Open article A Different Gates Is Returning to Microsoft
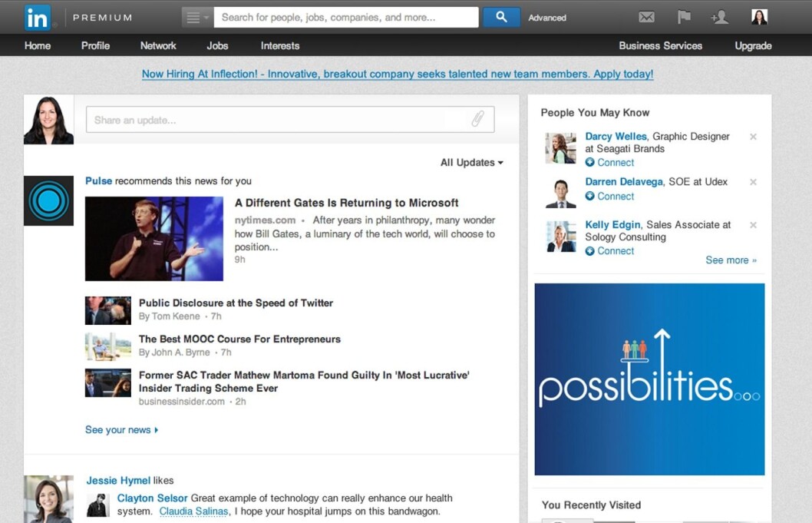The width and height of the screenshot is (812, 523). click(x=346, y=203)
